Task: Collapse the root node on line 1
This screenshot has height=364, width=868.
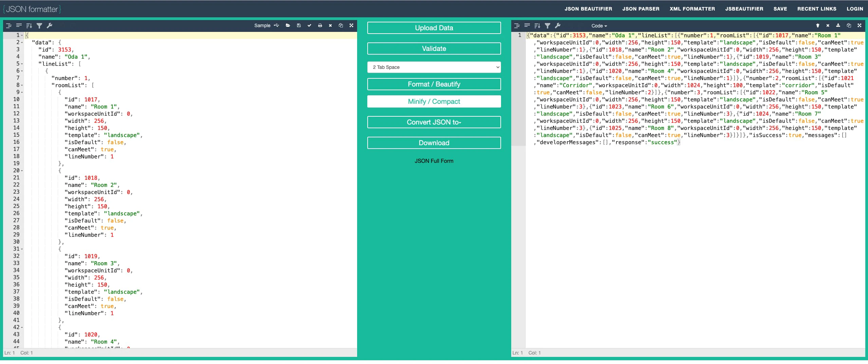Action: click(21, 35)
